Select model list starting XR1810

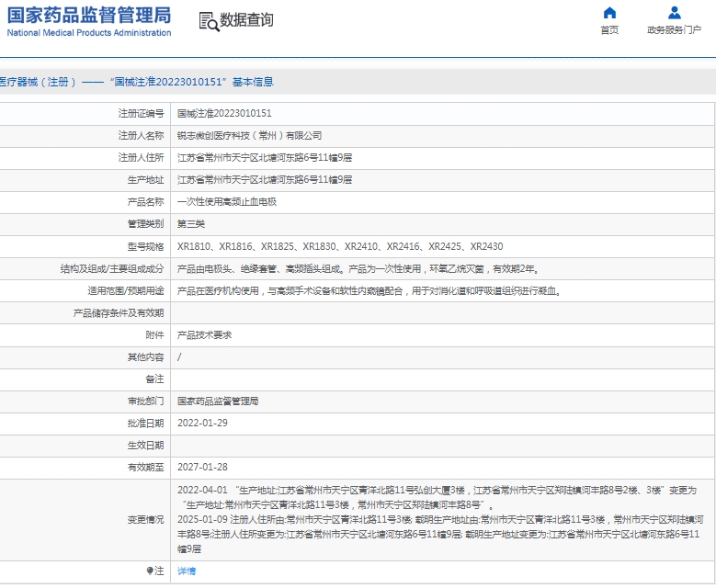click(x=340, y=246)
